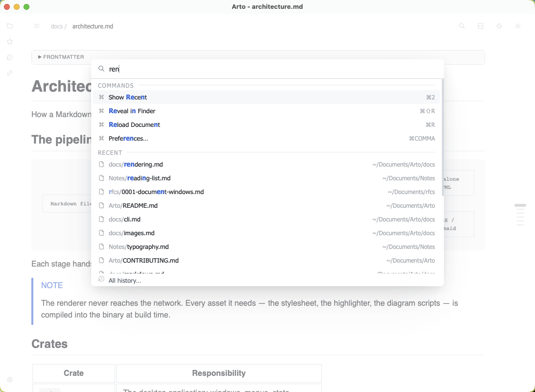Image resolution: width=535 pixels, height=392 pixels.
Task: Open Notes/typography.md recent entry
Action: click(x=267, y=246)
